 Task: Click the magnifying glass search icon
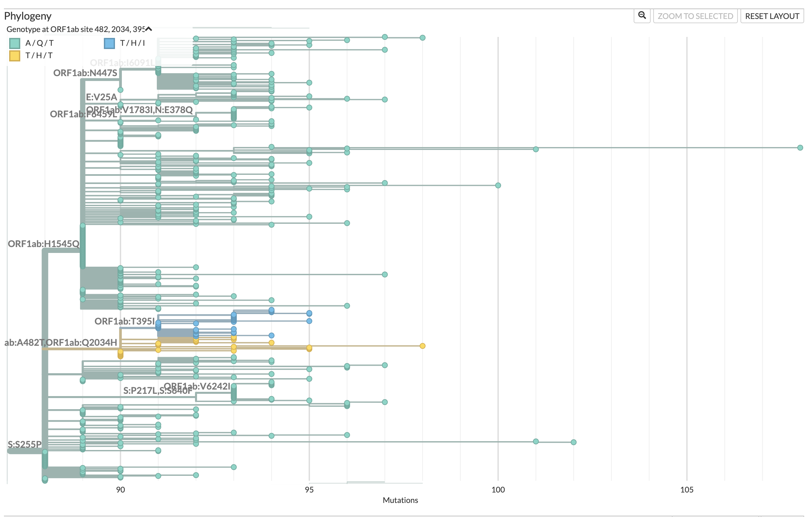coord(642,16)
